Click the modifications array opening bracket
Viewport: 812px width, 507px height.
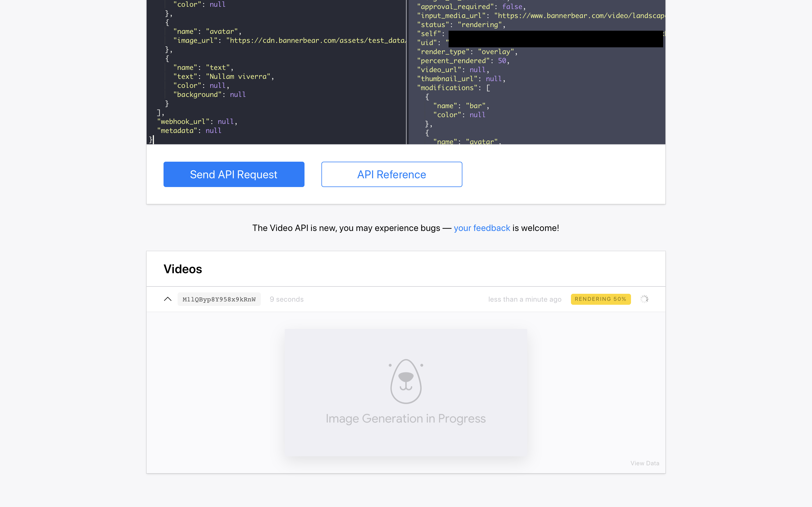pos(488,88)
